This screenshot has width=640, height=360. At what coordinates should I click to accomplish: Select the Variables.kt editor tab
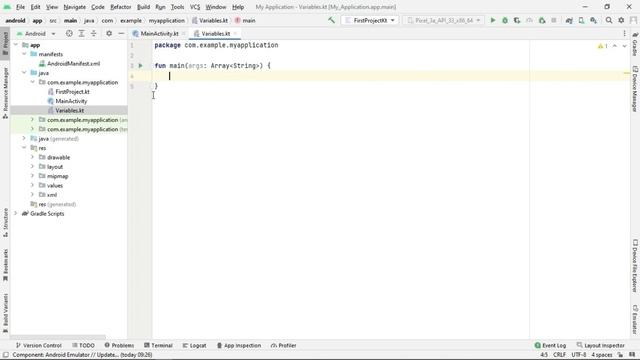tap(216, 33)
